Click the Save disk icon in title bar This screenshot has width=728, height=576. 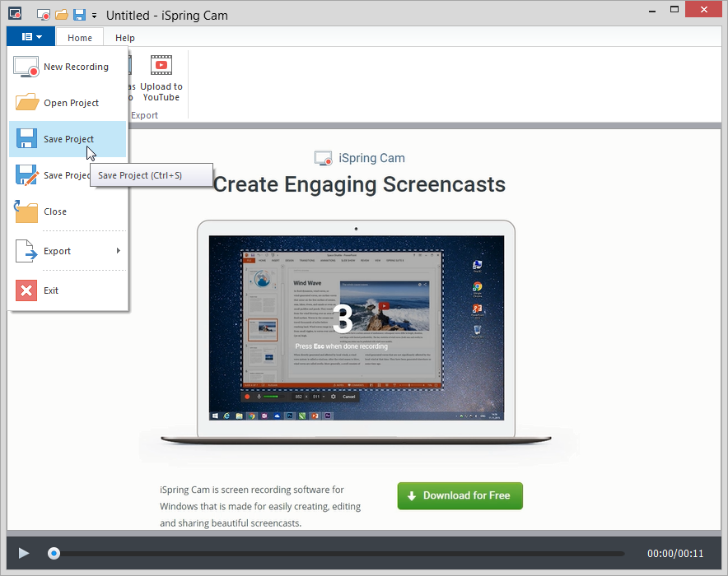(x=79, y=15)
